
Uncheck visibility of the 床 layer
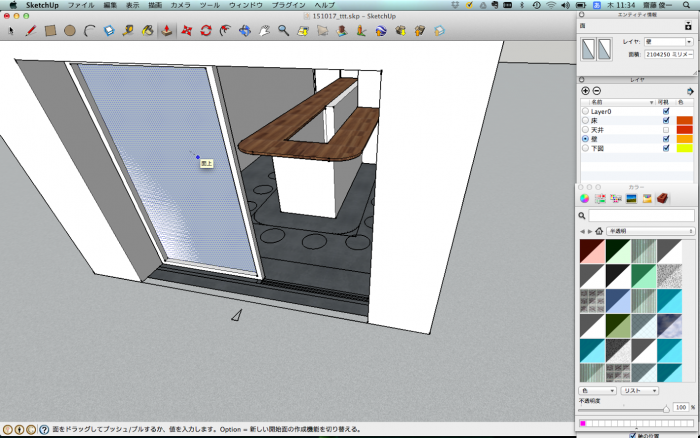point(666,120)
